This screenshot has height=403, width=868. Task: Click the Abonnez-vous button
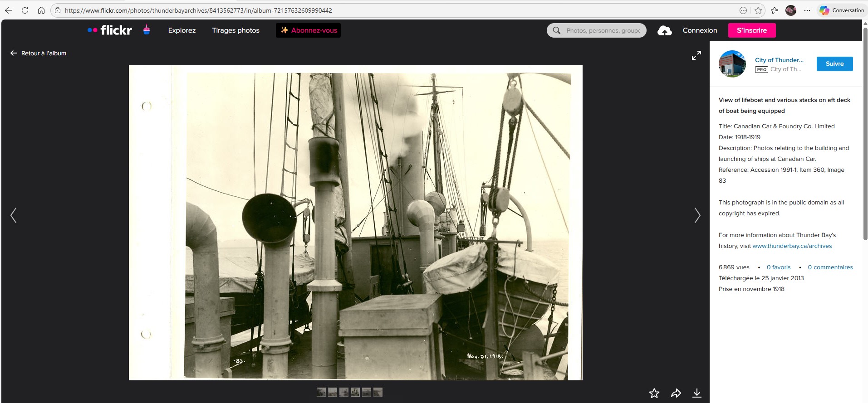308,30
